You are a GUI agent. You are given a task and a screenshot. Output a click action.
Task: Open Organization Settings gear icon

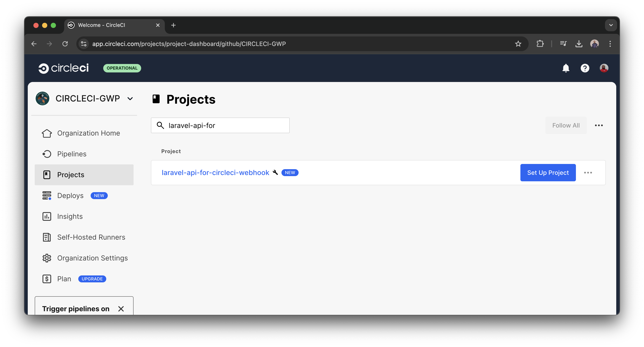47,258
